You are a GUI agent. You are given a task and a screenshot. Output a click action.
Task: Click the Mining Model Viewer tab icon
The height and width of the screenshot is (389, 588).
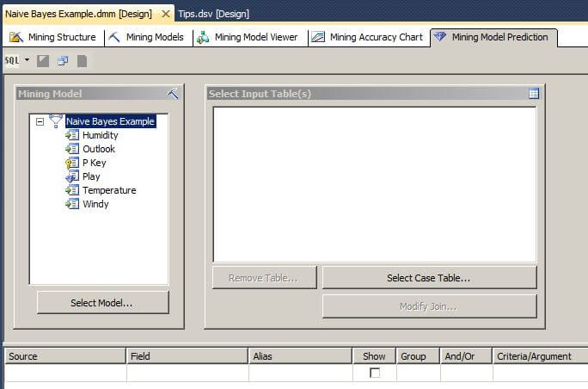[x=203, y=37]
